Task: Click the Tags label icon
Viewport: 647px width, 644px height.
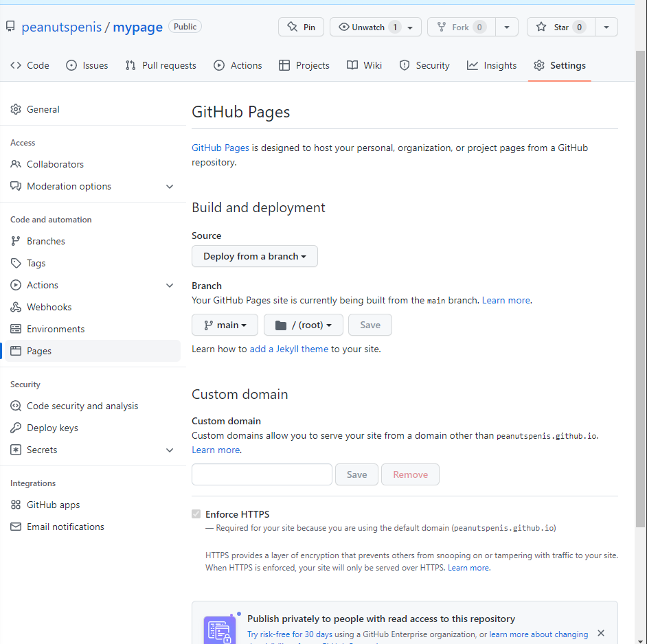Action: pyautogui.click(x=16, y=263)
